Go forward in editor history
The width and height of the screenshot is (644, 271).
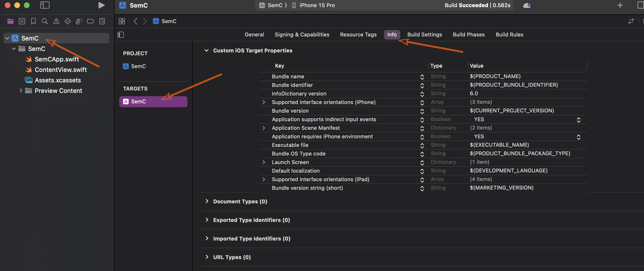click(x=145, y=21)
